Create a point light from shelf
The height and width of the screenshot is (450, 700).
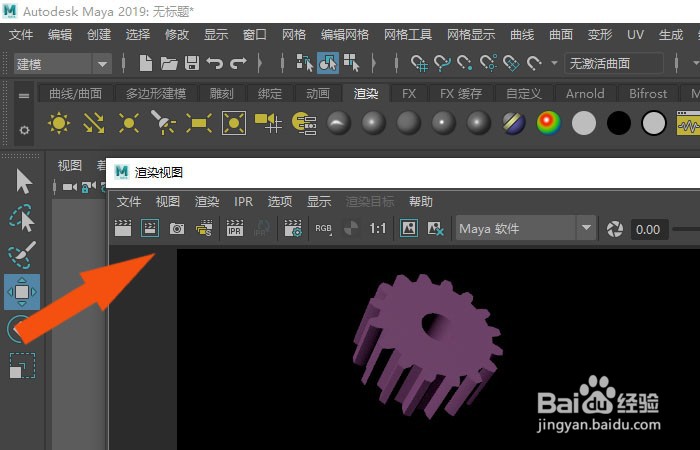coord(129,123)
